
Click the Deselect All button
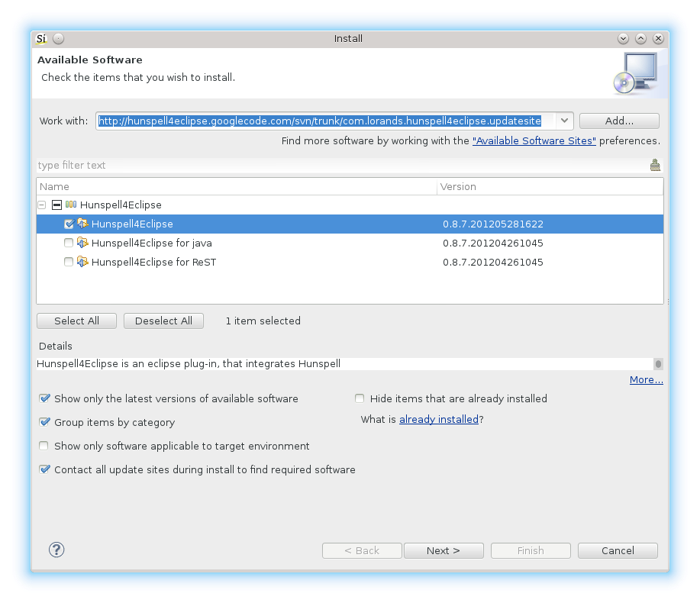point(163,321)
